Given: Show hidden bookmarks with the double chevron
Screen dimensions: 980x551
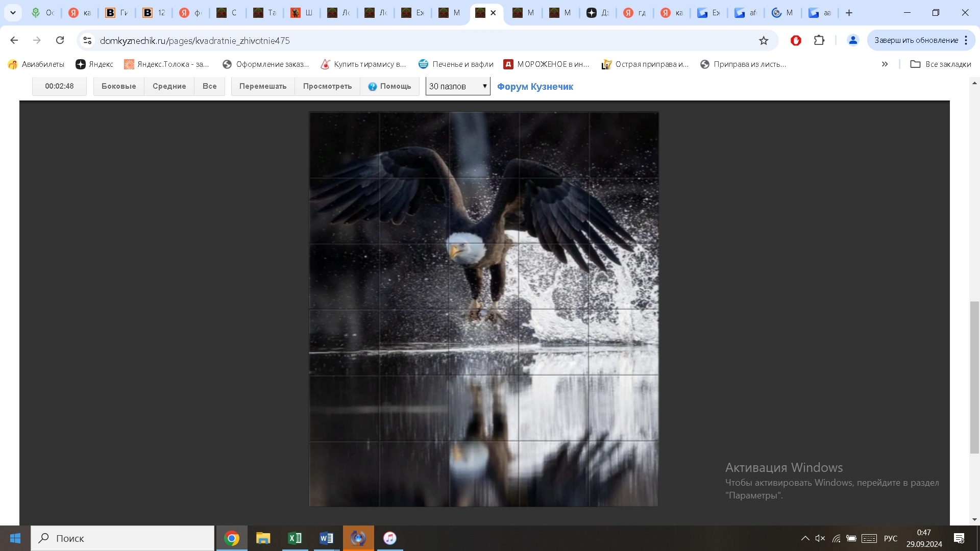Looking at the screenshot, I should pos(885,64).
